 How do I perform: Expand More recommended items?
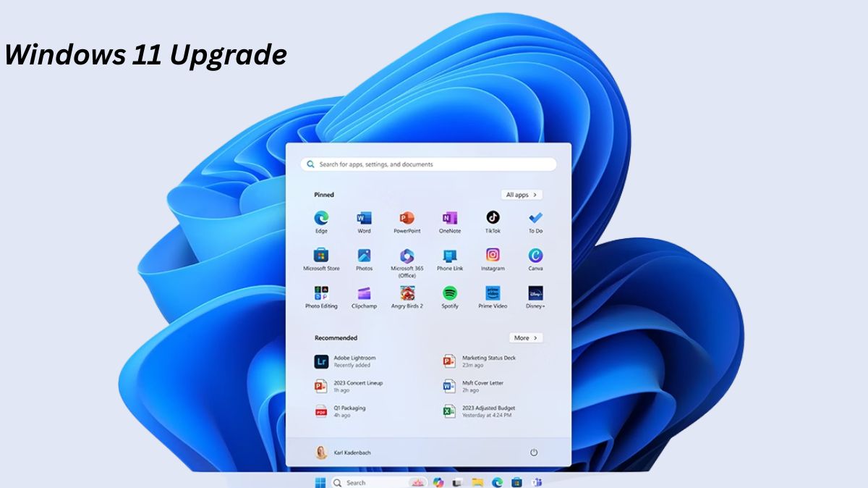tap(526, 338)
